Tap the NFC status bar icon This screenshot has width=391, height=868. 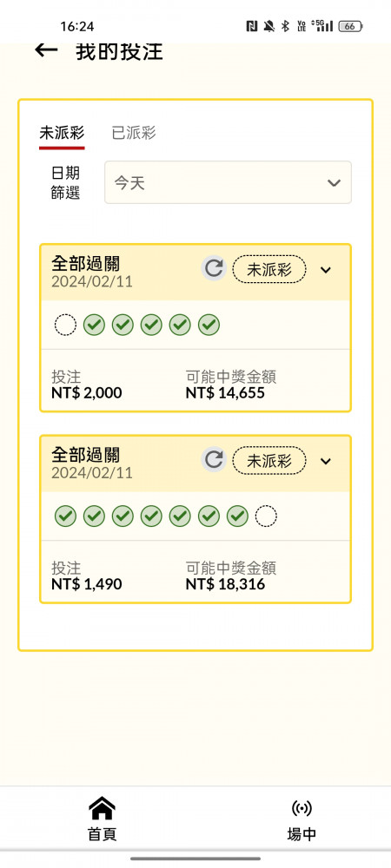(252, 26)
